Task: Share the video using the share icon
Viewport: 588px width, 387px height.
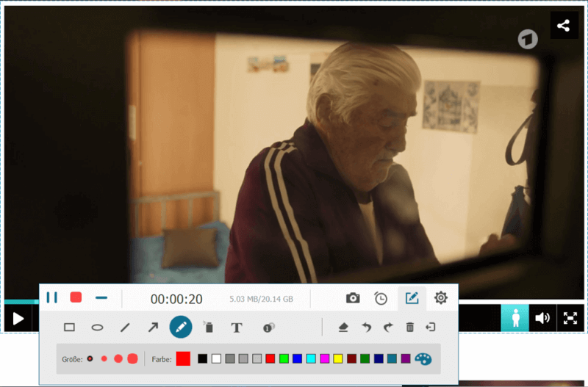Action: coord(564,26)
